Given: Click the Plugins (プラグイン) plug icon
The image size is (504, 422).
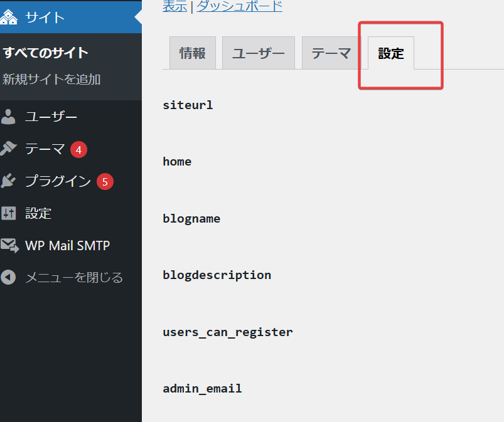Looking at the screenshot, I should click(9, 181).
